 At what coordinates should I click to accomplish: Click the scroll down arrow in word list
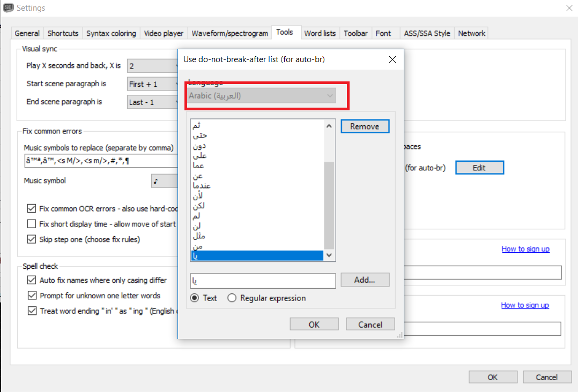click(329, 255)
